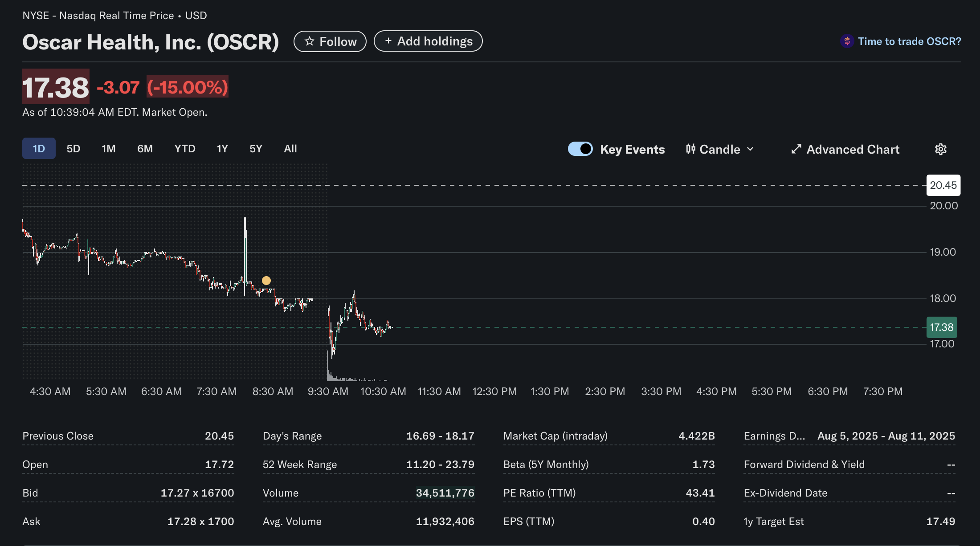
Task: Click the 9:30 AM time axis label
Action: point(328,391)
